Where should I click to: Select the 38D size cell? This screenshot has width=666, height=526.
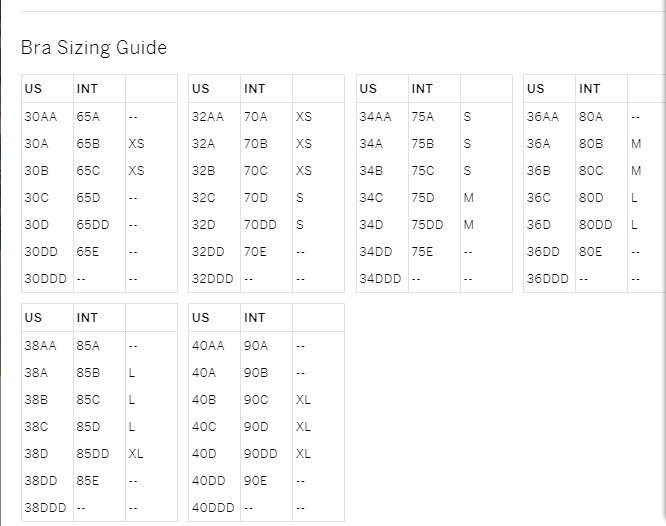(36, 453)
